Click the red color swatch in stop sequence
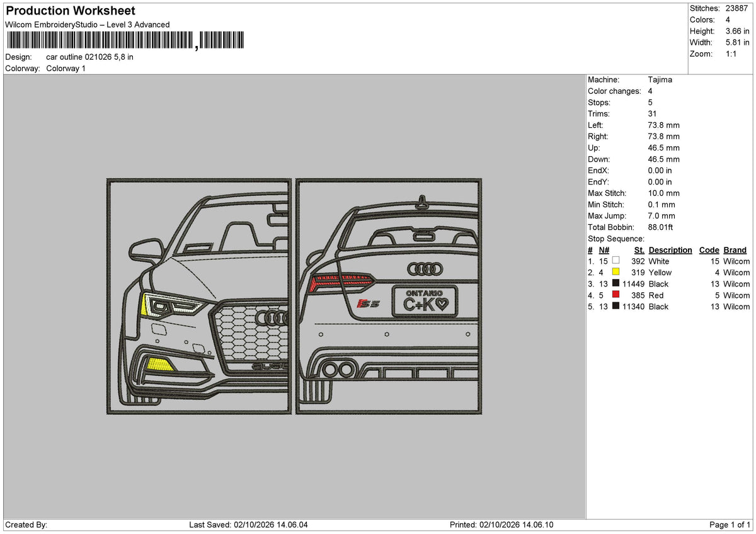Viewport: 756px width, 534px height. click(x=616, y=295)
